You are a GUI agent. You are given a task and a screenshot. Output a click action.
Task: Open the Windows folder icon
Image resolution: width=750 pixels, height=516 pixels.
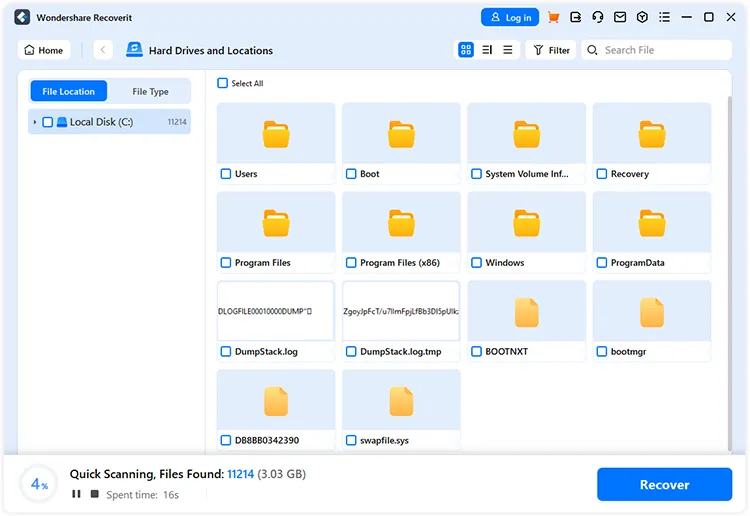(527, 223)
